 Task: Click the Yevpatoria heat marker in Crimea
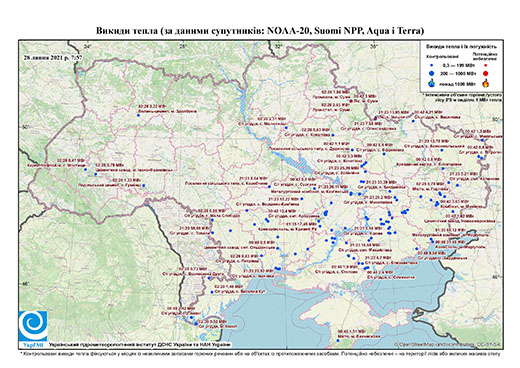(x=338, y=340)
